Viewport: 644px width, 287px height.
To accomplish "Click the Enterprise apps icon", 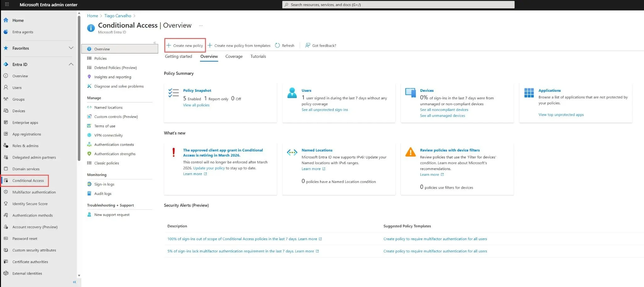I will click(x=6, y=122).
